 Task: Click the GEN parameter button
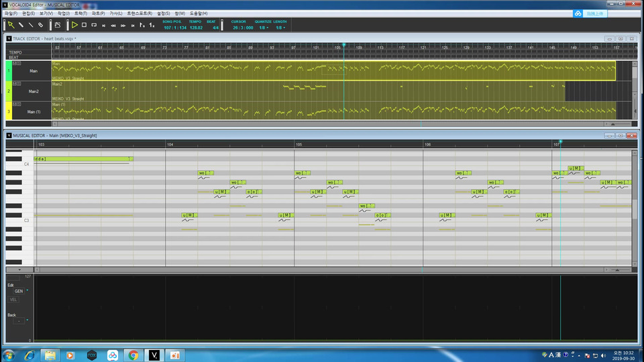coord(19,291)
